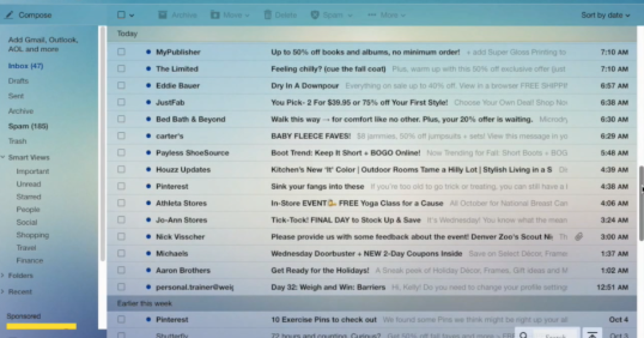
Task: Click the unread dot next to Houzz Updates
Action: [x=148, y=170]
